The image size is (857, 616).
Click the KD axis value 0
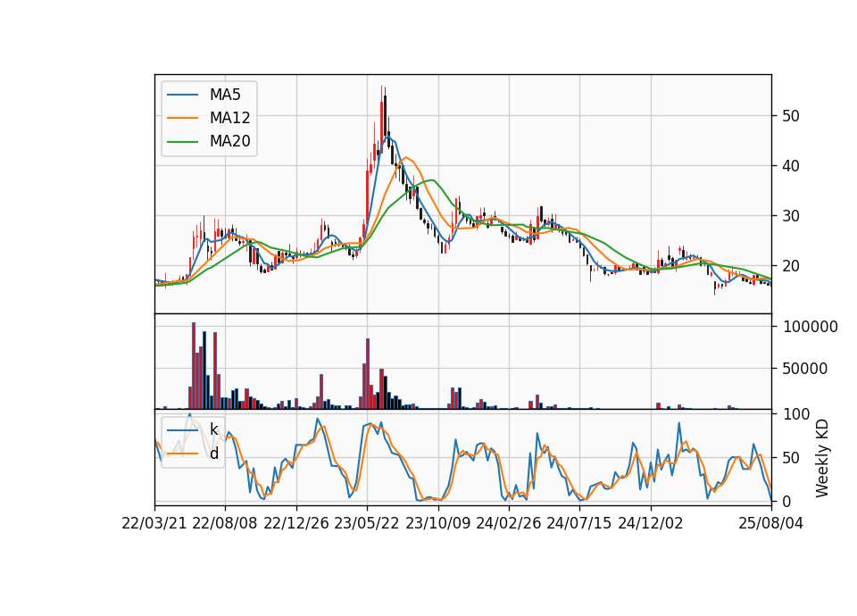pyautogui.click(x=786, y=501)
